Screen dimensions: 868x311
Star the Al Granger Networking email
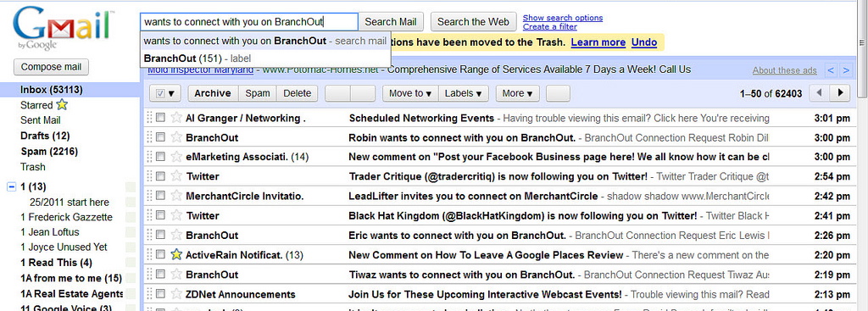point(176,118)
